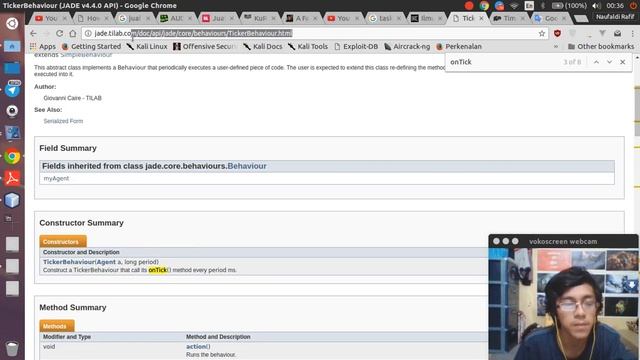Reload the page with the refresh icon
Screen dimensions: 640x360
pyautogui.click(x=60, y=33)
